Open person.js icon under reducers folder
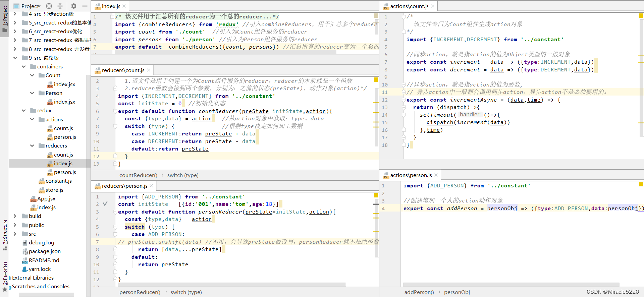This screenshot has width=644, height=297. (50, 172)
